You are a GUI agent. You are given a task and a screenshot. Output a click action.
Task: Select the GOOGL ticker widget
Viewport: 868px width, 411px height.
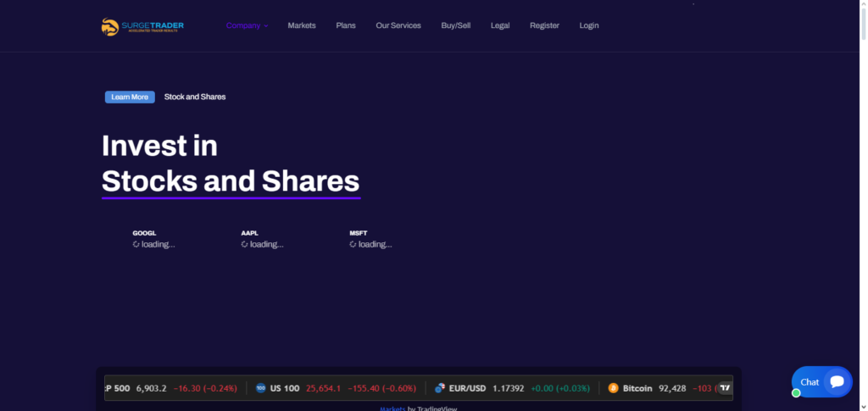coord(153,239)
